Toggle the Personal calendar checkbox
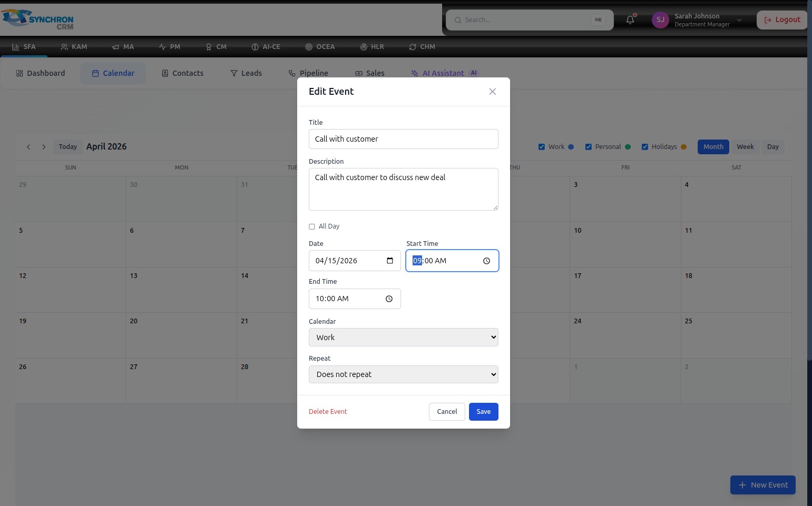Image resolution: width=812 pixels, height=506 pixels. 589,147
